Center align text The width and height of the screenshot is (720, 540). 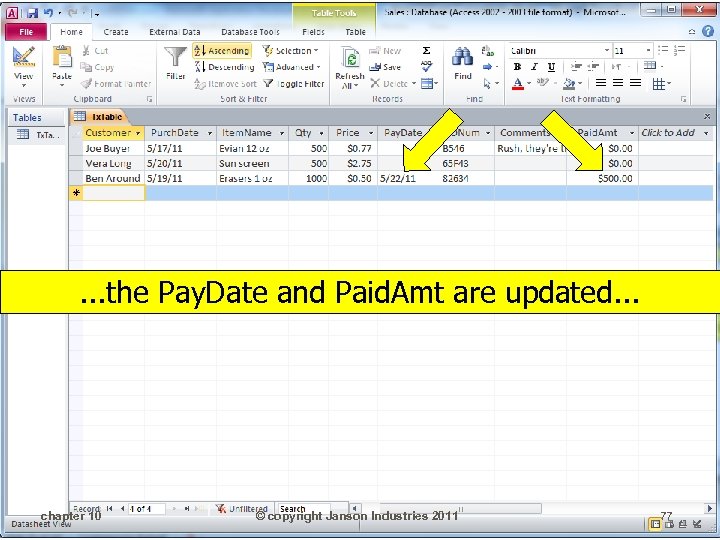[x=618, y=83]
